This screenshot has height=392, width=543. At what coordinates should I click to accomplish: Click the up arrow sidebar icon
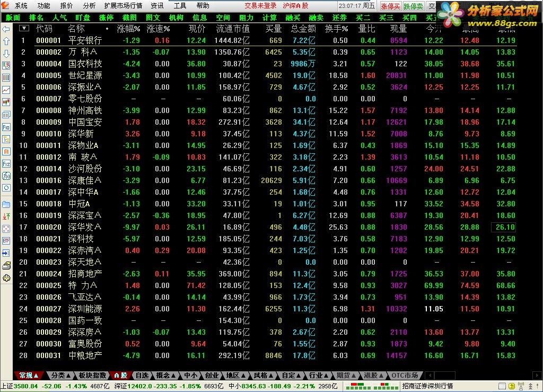(6, 41)
